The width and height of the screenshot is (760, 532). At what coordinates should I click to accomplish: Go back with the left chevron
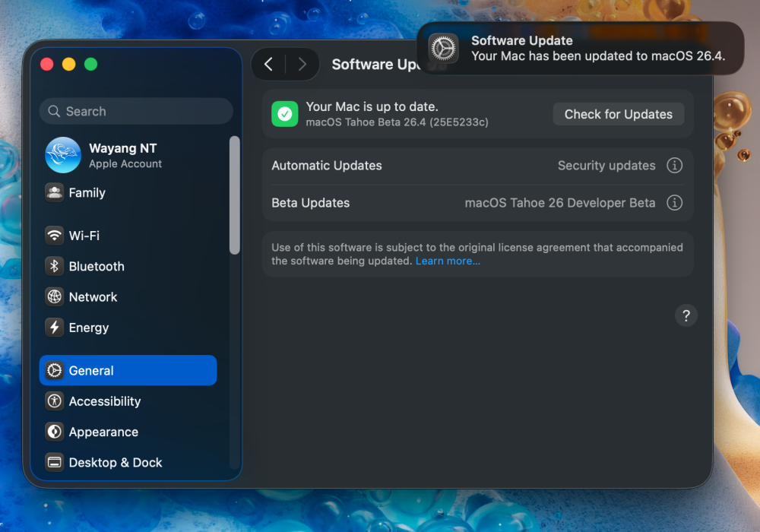coord(268,64)
